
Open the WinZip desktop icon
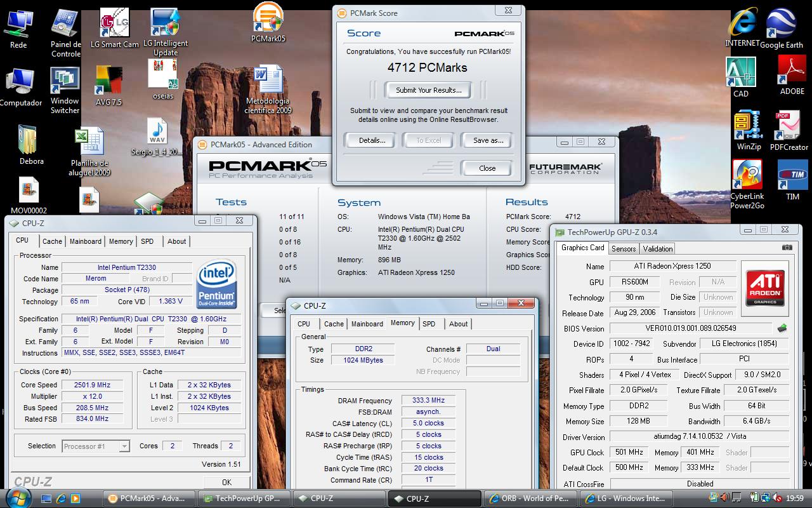[749, 131]
